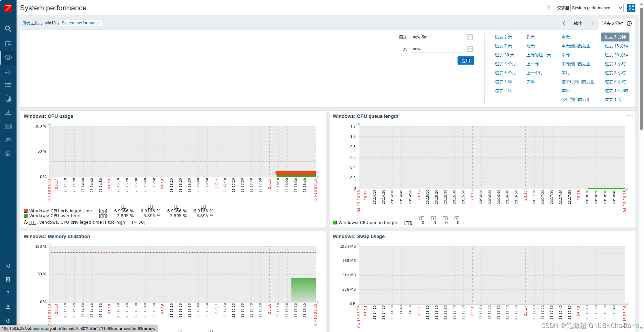
Task: Select the 去年 range
Action: click(x=530, y=82)
